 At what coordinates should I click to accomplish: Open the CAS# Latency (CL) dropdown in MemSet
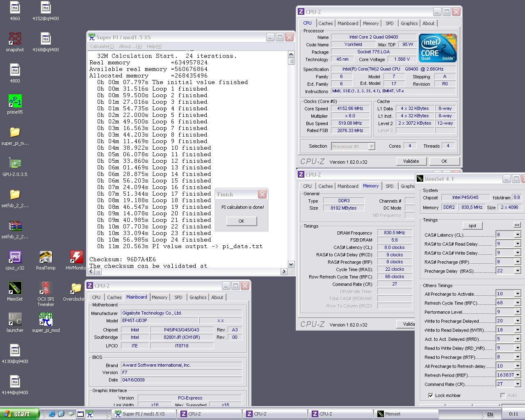tap(518, 235)
